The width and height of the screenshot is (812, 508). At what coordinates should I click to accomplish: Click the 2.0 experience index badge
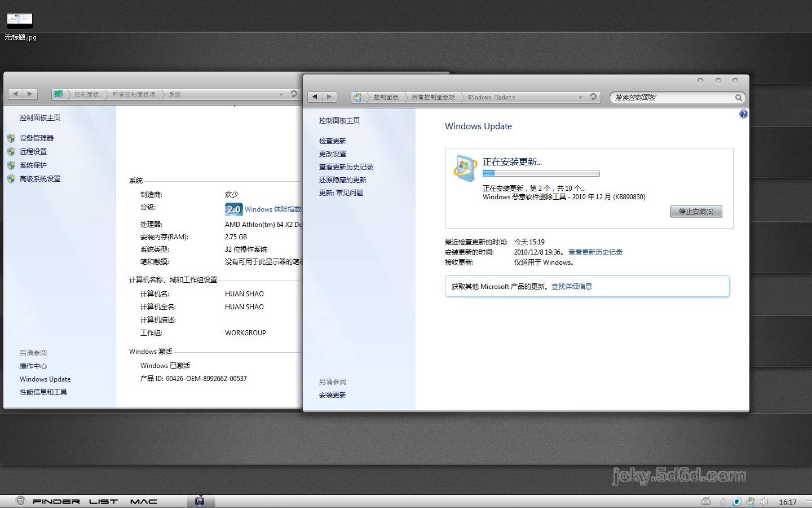(x=233, y=209)
